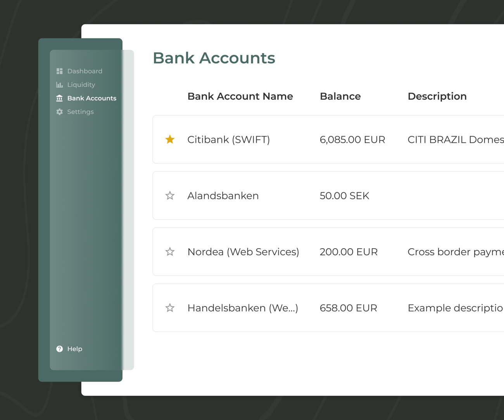Sort by Bank Account Name column

(240, 96)
